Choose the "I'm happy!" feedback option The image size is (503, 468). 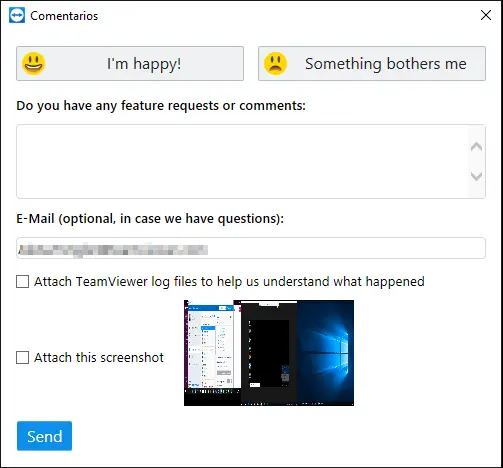[130, 63]
